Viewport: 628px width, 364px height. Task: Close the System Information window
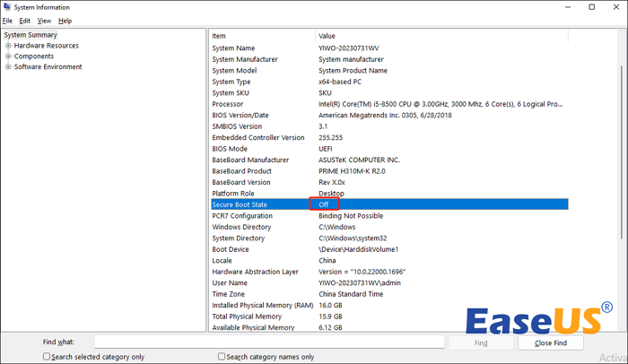pyautogui.click(x=616, y=7)
